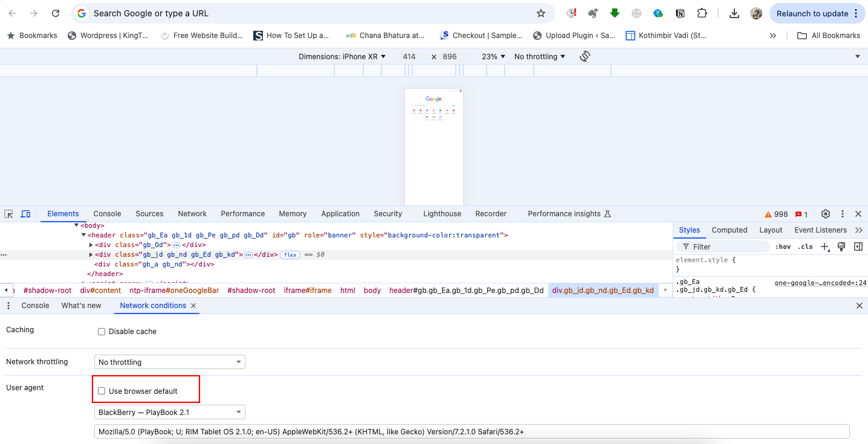
Task: Click the flex badge on the div
Action: click(x=291, y=255)
